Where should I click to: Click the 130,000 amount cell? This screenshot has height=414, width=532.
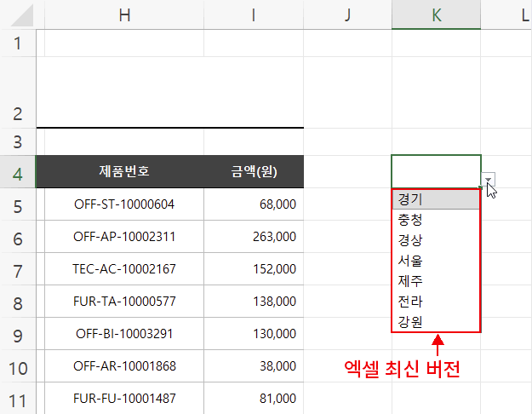coord(254,334)
